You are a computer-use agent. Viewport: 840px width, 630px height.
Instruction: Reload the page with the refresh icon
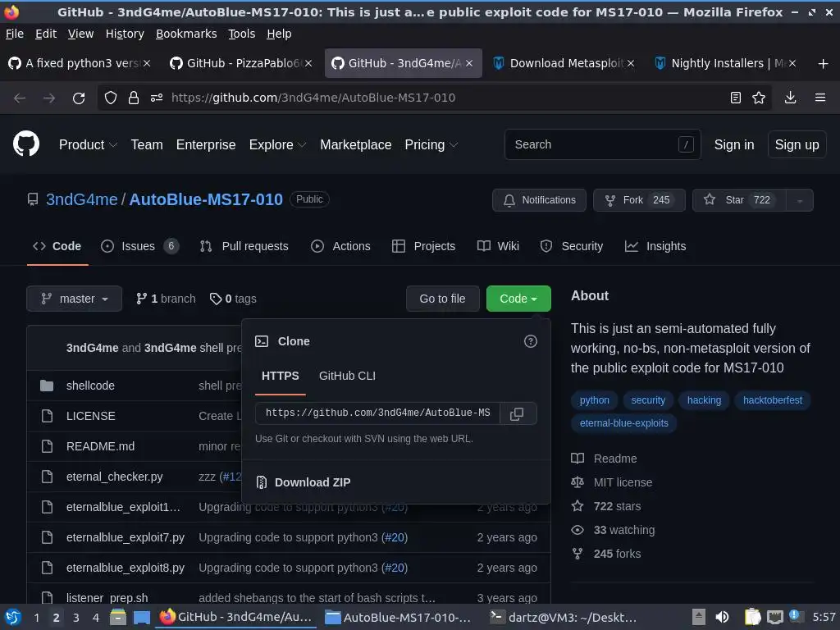pyautogui.click(x=79, y=98)
